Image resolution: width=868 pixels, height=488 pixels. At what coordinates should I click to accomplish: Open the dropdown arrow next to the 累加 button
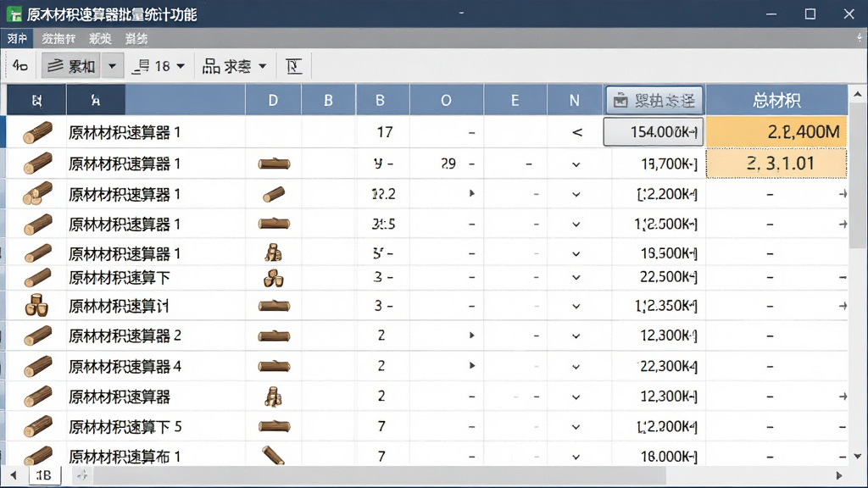(113, 66)
